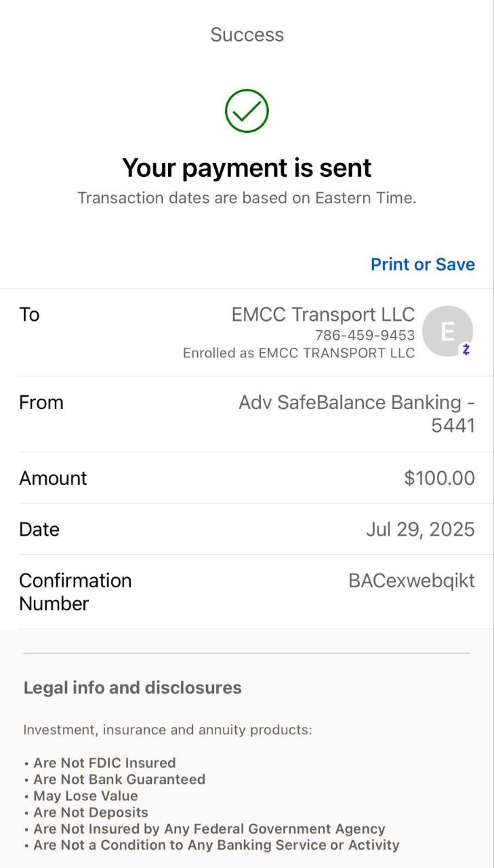Tap the Enrolled as EMCC TRANSPORT LLC text
This screenshot has height=868, width=494.
(x=298, y=353)
